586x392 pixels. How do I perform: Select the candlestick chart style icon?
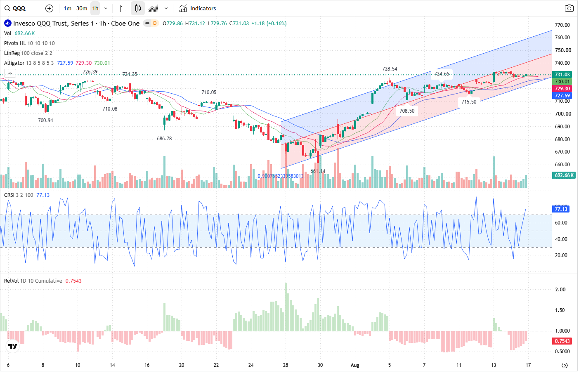coord(138,8)
